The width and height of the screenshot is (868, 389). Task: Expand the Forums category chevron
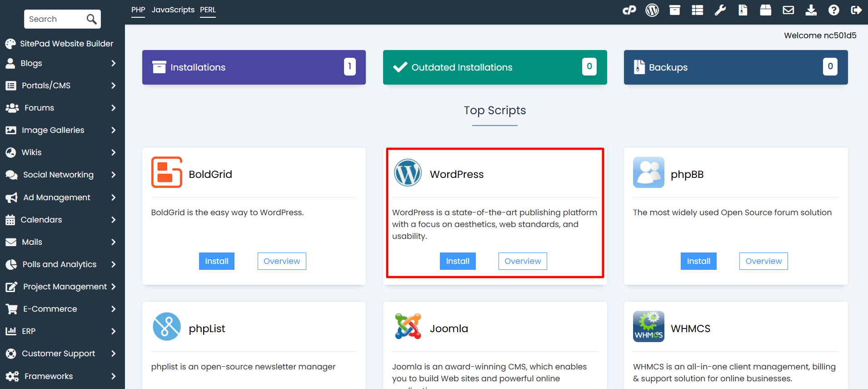114,108
